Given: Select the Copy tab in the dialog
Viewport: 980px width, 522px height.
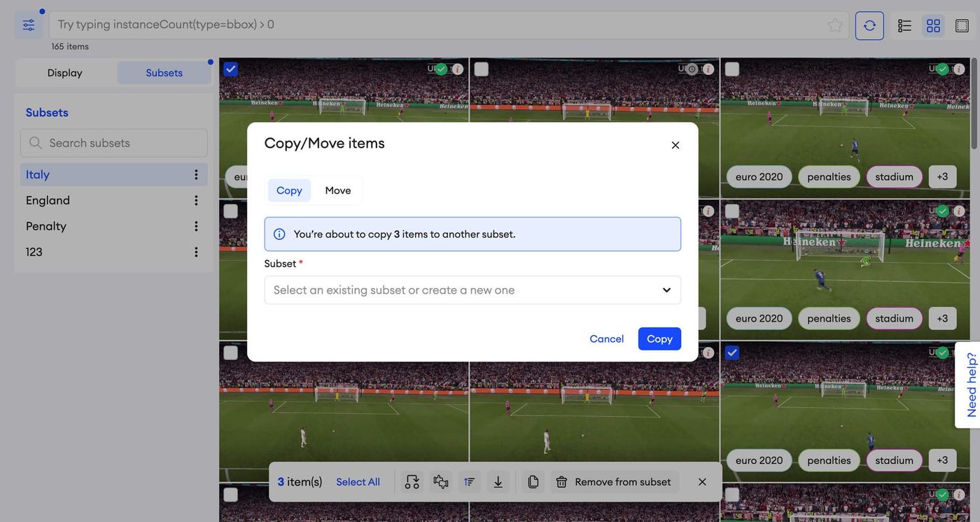Looking at the screenshot, I should tap(289, 191).
